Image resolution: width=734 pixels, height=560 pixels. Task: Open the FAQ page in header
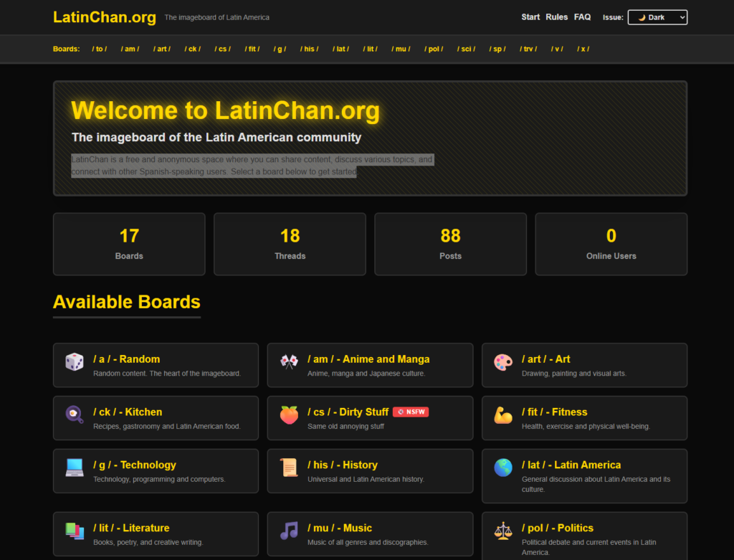pos(582,17)
